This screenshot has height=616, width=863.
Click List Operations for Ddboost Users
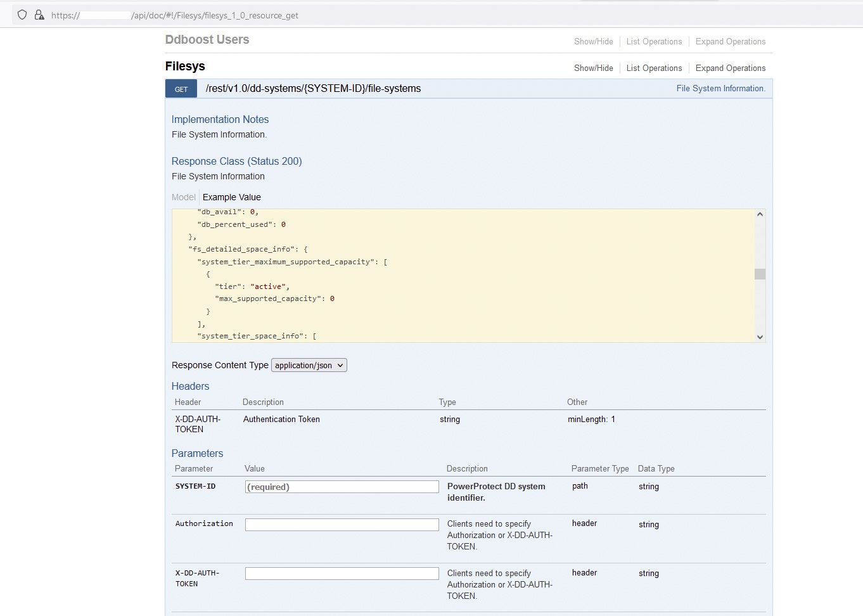(654, 41)
